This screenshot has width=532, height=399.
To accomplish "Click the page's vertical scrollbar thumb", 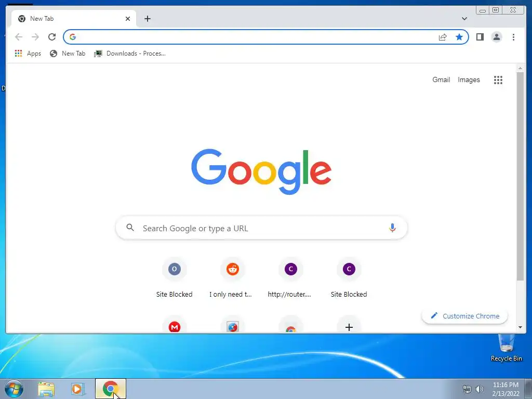I will (x=520, y=176).
